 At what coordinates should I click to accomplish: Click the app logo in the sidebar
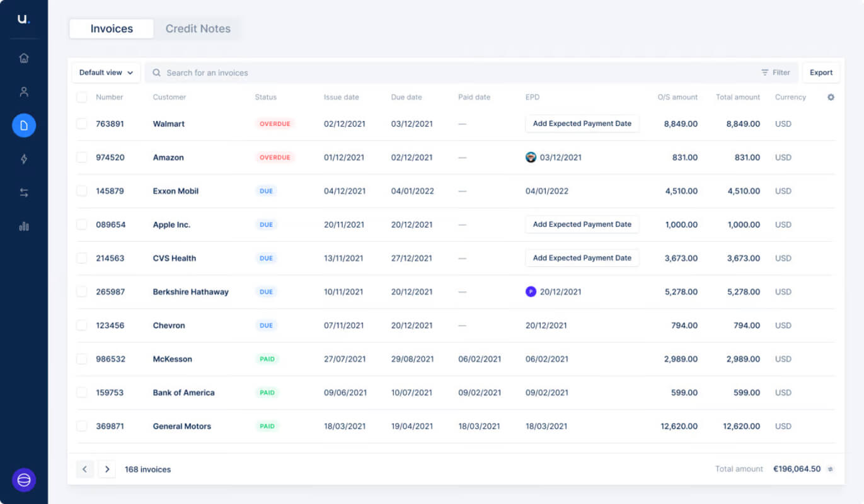(x=23, y=19)
